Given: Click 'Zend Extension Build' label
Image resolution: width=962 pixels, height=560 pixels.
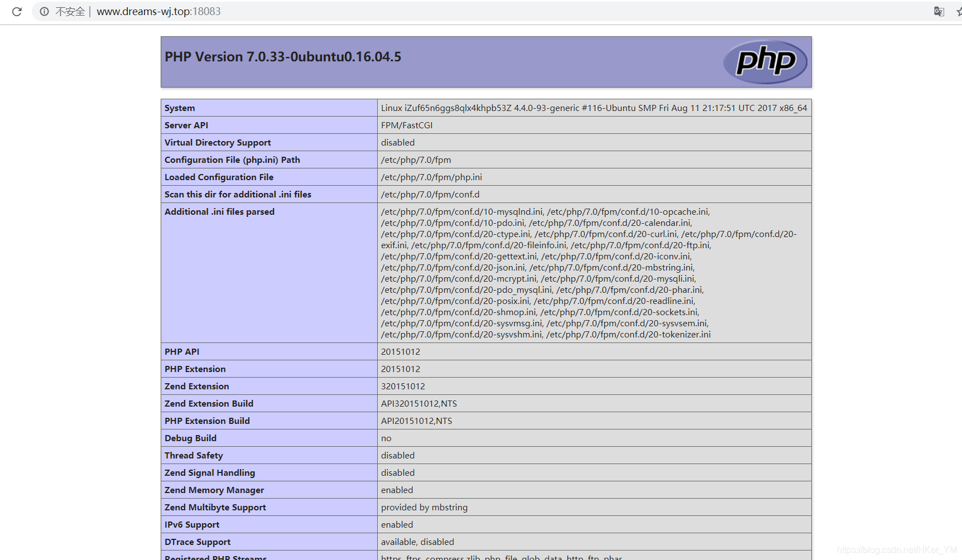Looking at the screenshot, I should (209, 404).
